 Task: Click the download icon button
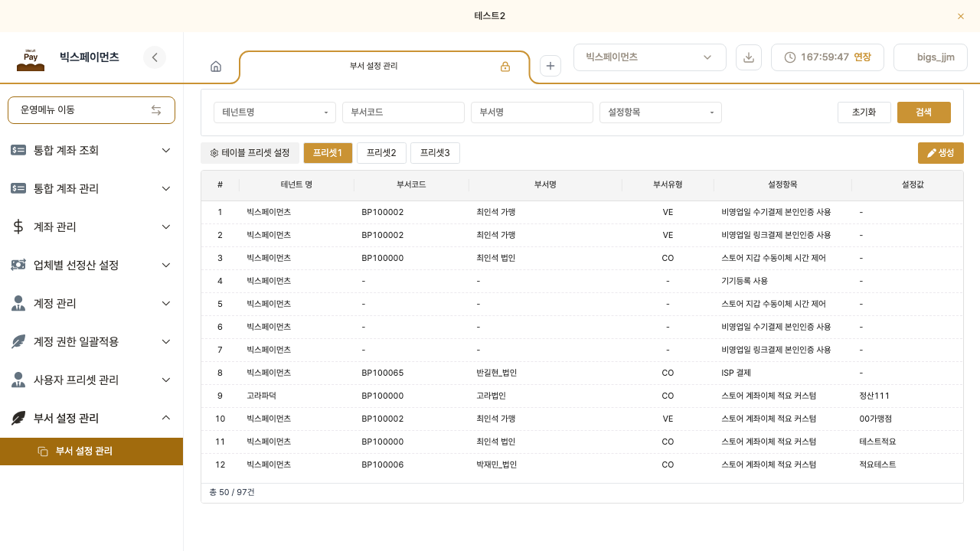(x=749, y=57)
